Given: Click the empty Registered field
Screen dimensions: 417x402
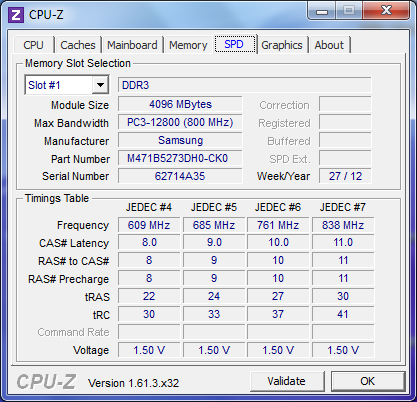Looking at the screenshot, I should tap(345, 122).
